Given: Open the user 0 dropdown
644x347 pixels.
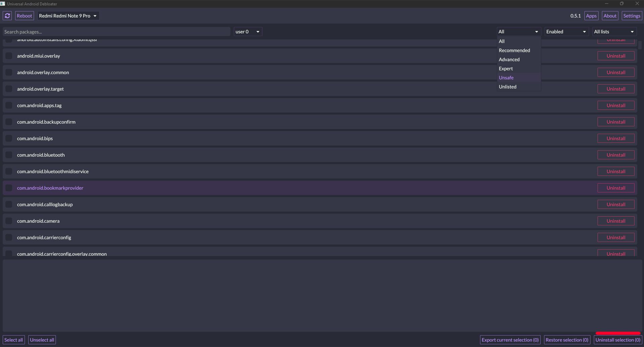Looking at the screenshot, I should pos(248,32).
